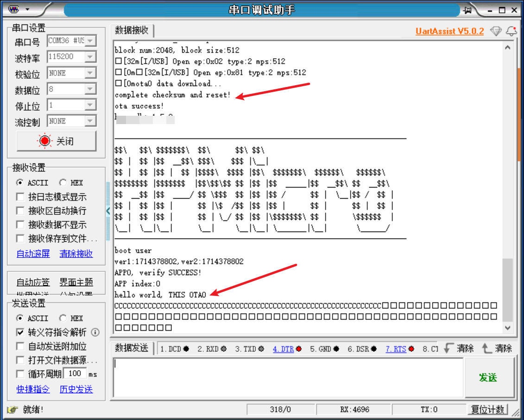
Task: Expand the title bar menu arrow
Action: tap(27, 9)
